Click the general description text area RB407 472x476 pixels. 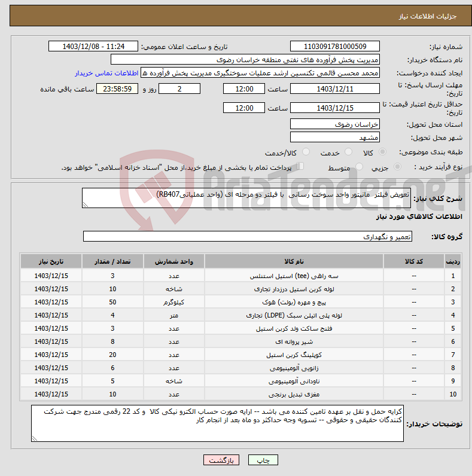246,198
